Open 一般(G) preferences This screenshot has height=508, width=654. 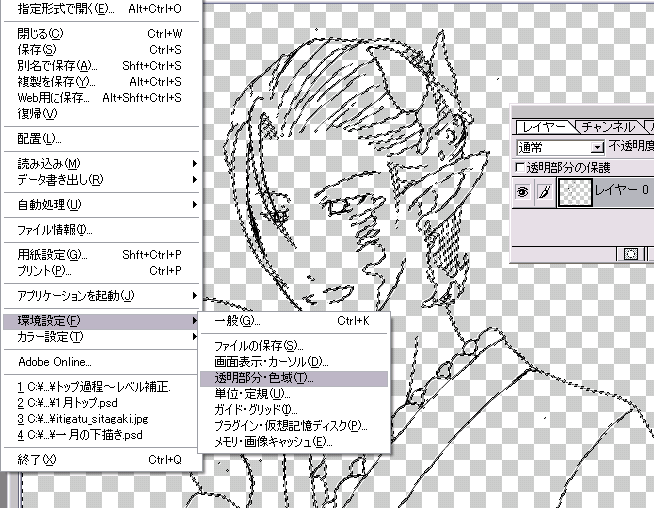coord(294,321)
